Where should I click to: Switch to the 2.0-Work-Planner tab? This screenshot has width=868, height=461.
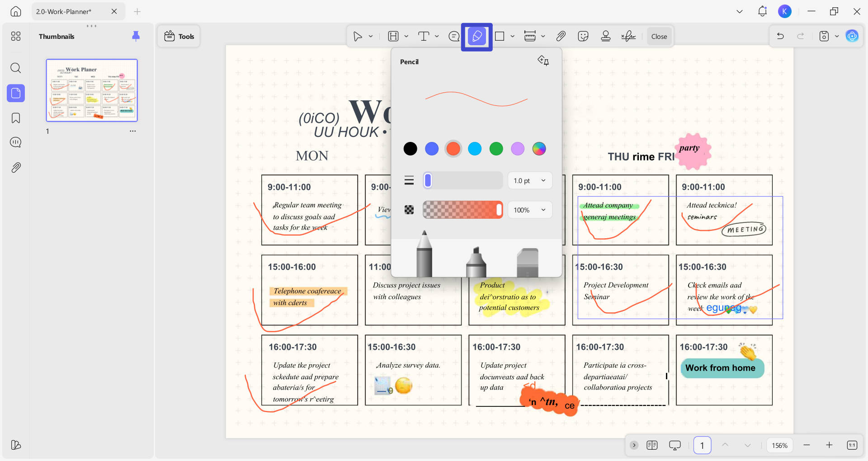(x=64, y=11)
